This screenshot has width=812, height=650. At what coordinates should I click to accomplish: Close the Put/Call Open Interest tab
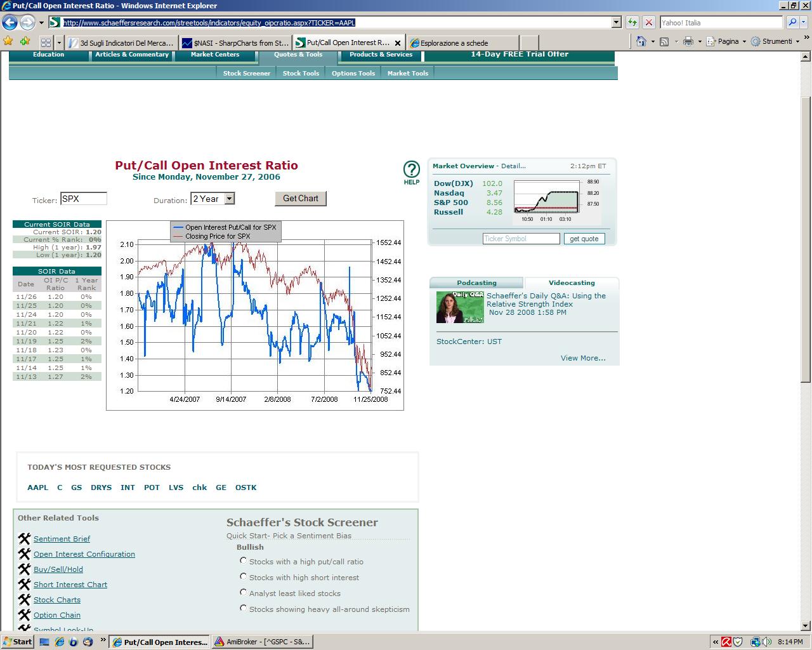coord(398,43)
